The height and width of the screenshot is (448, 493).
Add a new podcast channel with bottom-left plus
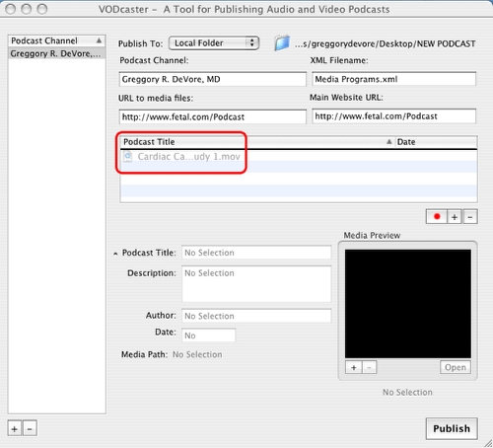(15, 429)
